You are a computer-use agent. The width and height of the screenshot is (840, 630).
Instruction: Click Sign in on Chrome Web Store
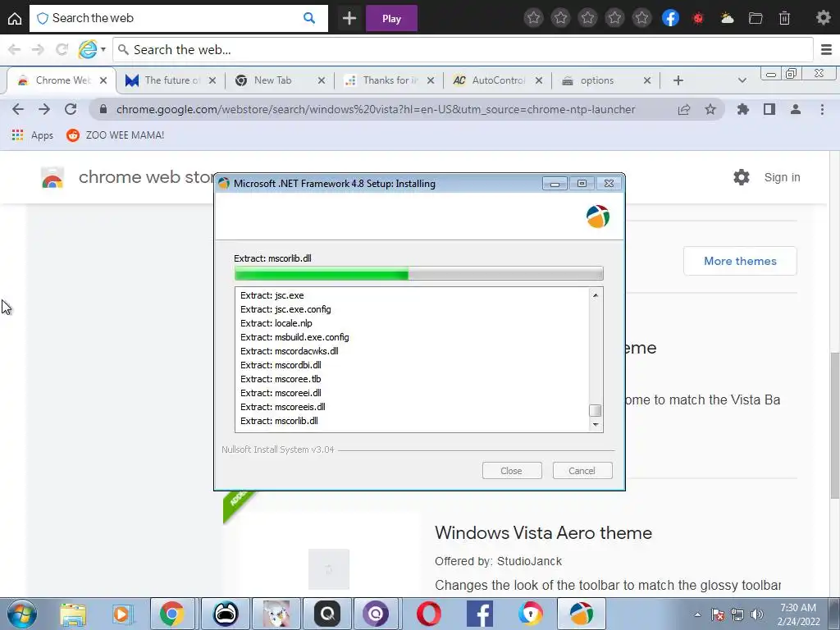(x=782, y=177)
